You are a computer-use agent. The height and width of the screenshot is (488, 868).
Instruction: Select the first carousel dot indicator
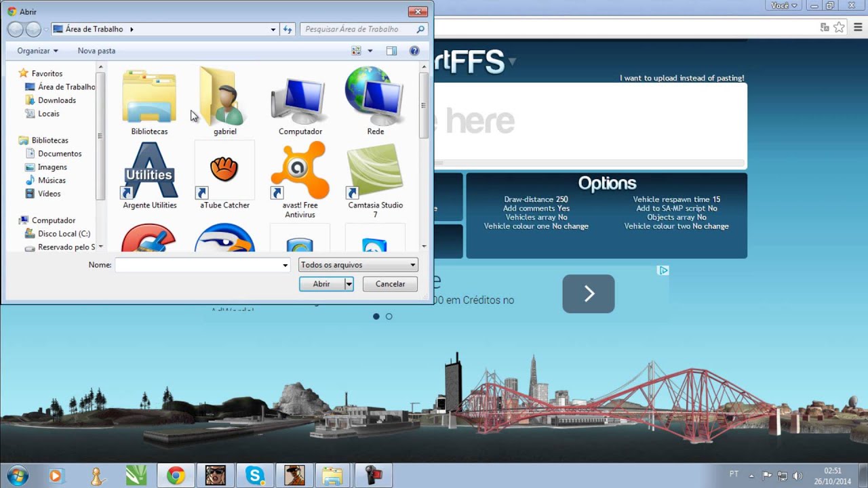pyautogui.click(x=376, y=317)
